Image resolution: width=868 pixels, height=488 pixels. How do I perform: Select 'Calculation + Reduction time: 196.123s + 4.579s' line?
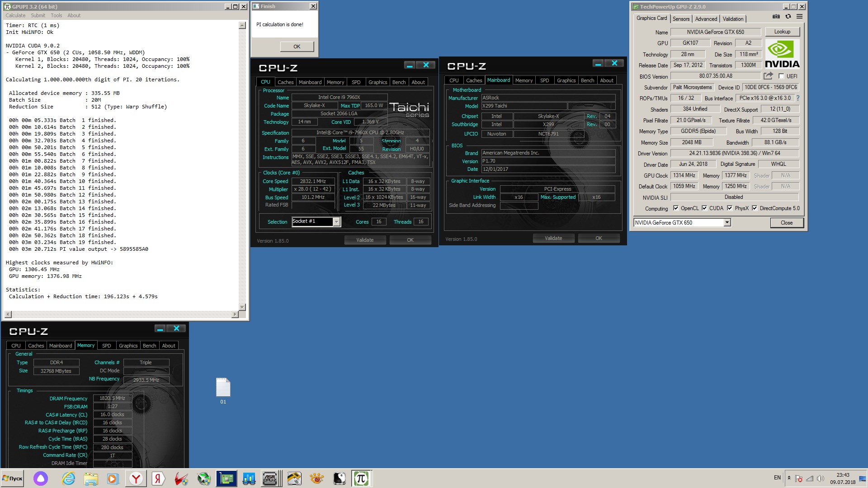pyautogui.click(x=83, y=296)
